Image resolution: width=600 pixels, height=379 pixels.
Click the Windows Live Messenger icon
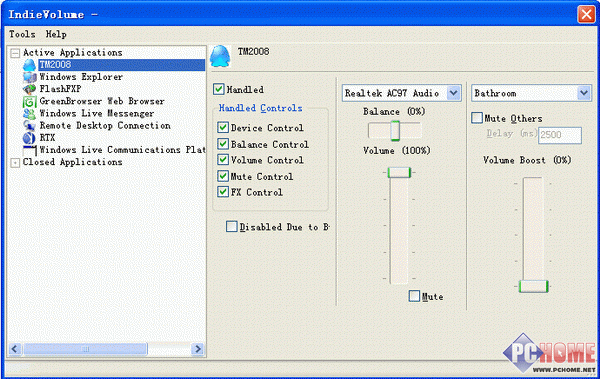click(x=29, y=114)
